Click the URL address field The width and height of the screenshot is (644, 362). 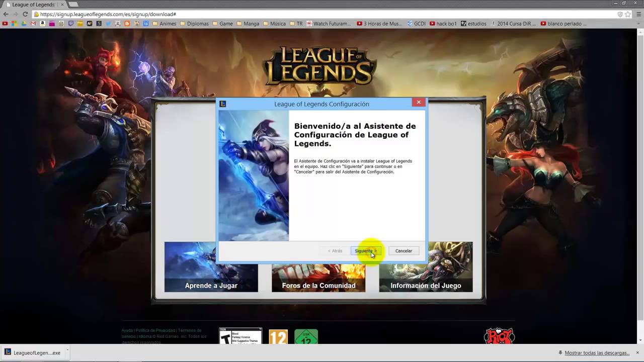tap(322, 14)
